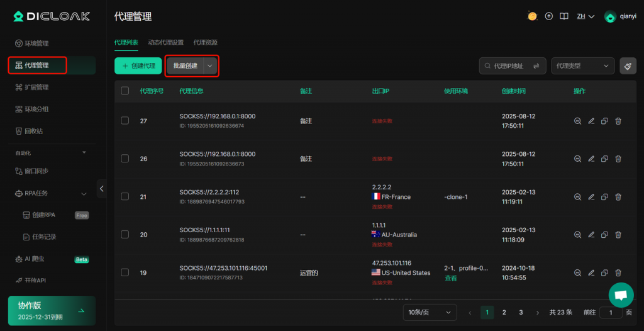The width and height of the screenshot is (644, 331).
Task: Click the 开放API sidebar item
Action: tap(30, 281)
